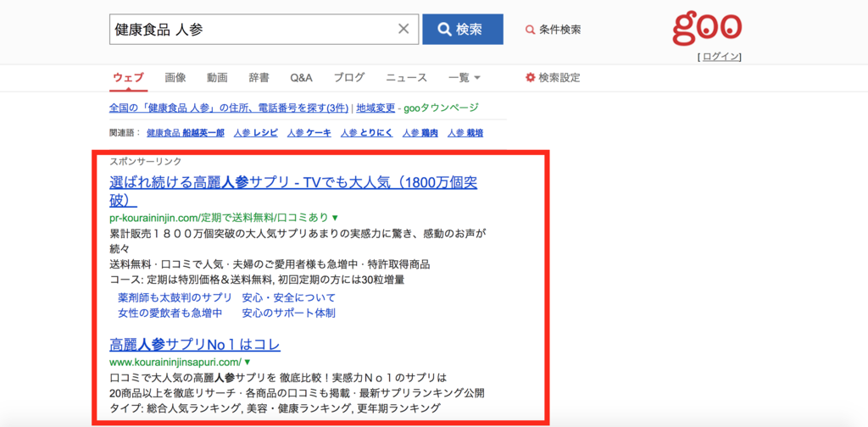Click the gooタウンページ text
This screenshot has height=427, width=868.
click(x=441, y=108)
